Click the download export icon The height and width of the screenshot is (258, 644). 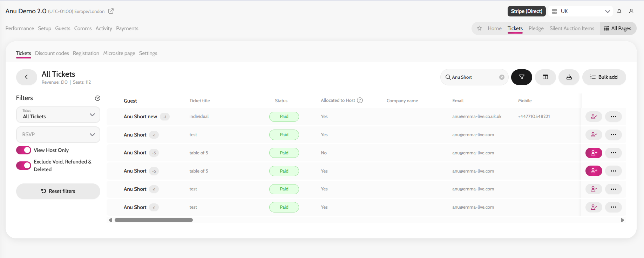[569, 77]
